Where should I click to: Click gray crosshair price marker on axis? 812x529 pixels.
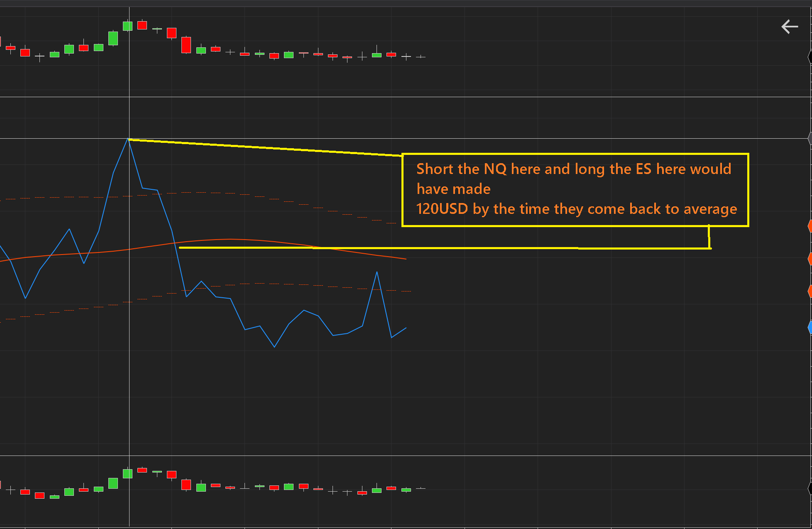(x=810, y=138)
